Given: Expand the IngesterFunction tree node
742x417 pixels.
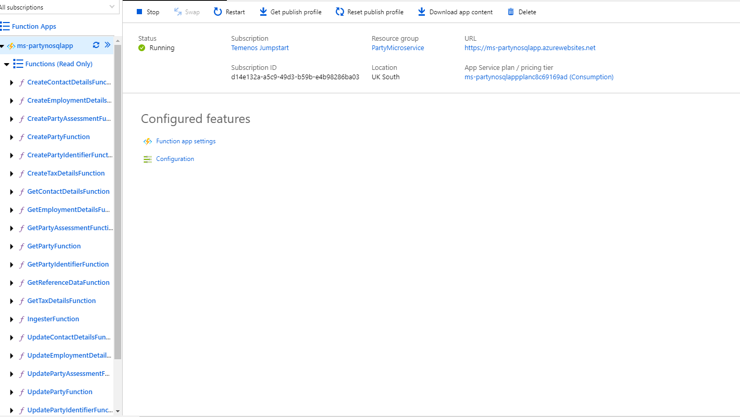Looking at the screenshot, I should [12, 319].
